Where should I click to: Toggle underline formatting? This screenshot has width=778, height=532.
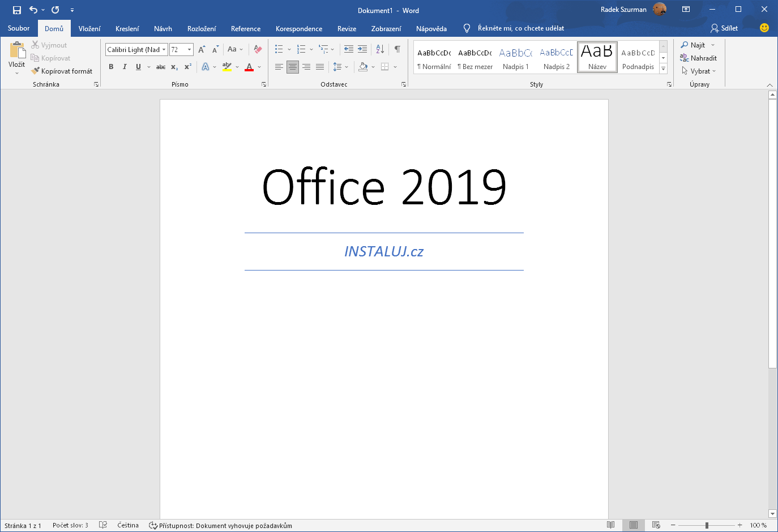click(138, 67)
